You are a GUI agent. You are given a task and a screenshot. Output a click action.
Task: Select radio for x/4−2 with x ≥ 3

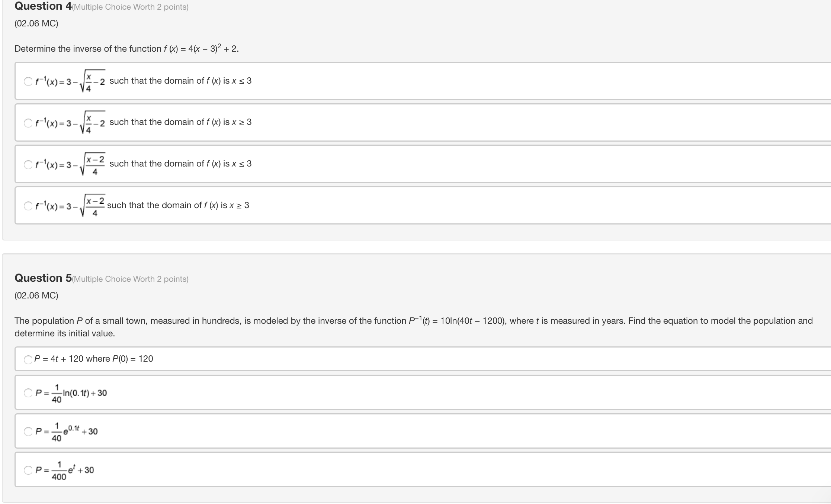point(28,123)
